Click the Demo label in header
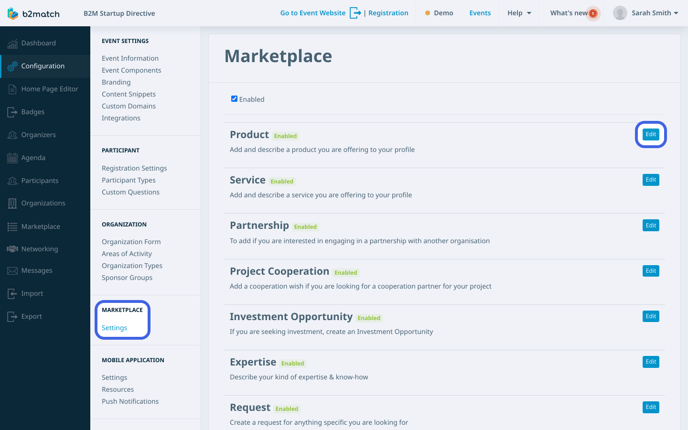 pos(444,13)
